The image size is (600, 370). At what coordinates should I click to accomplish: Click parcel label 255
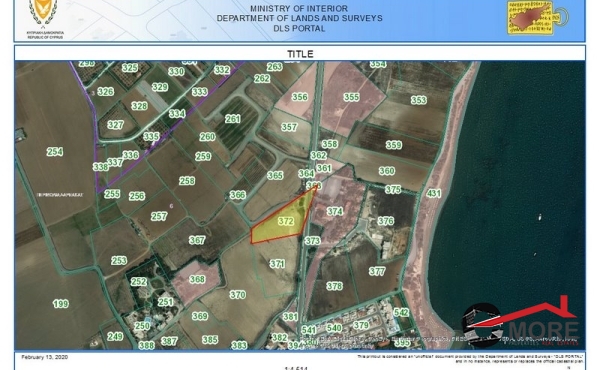[x=112, y=194]
